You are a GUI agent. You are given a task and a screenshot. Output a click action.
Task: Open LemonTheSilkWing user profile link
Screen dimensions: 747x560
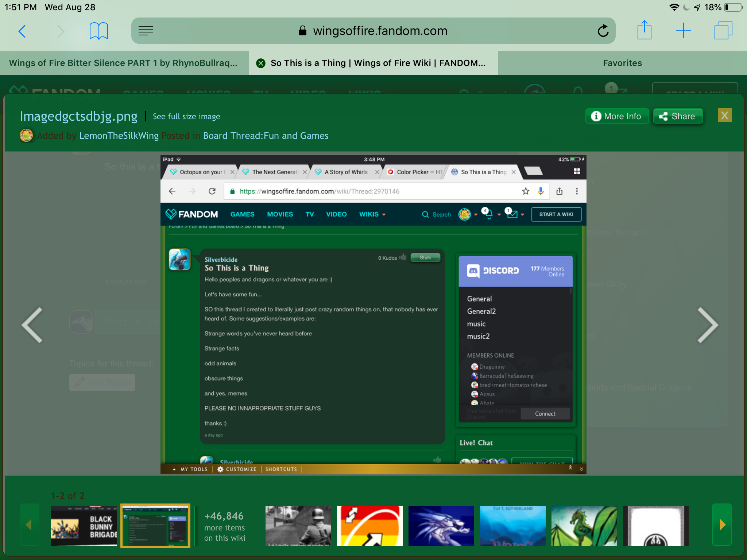pyautogui.click(x=119, y=136)
